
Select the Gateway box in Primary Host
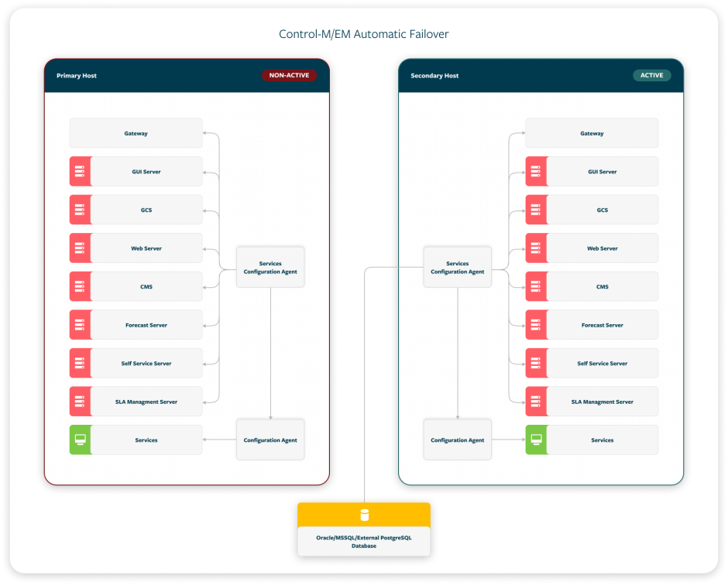coord(136,133)
